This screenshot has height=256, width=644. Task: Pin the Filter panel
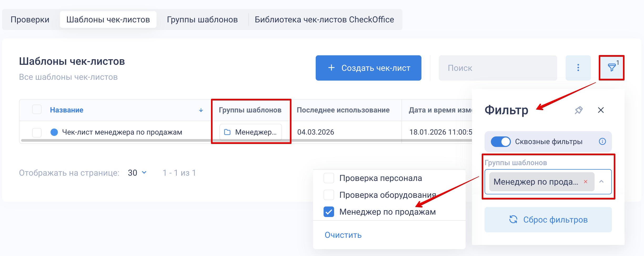tap(578, 110)
